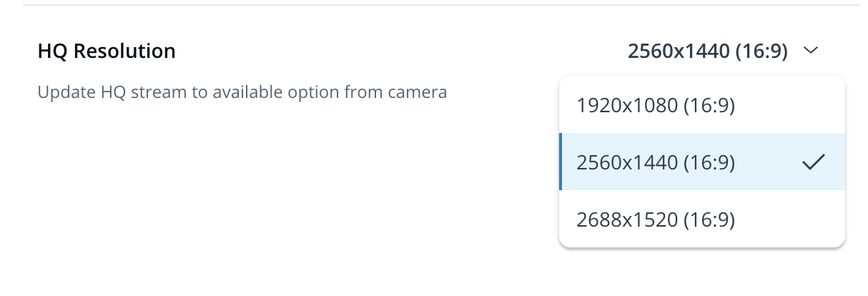Select the 1920x1080 (16:9) option

coord(656,105)
